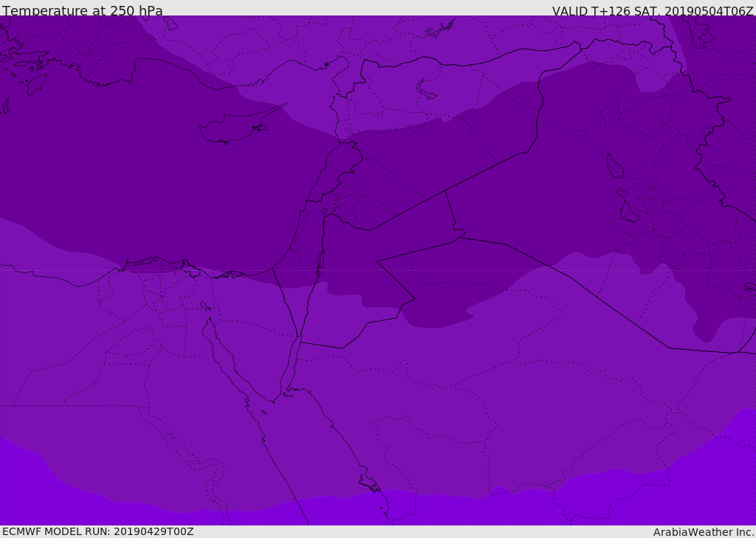
Task: Click the "Temperature at 250 hPa" title
Action: (83, 11)
